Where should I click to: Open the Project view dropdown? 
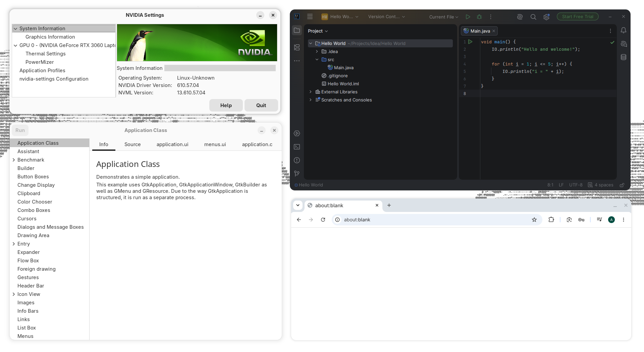(318, 31)
